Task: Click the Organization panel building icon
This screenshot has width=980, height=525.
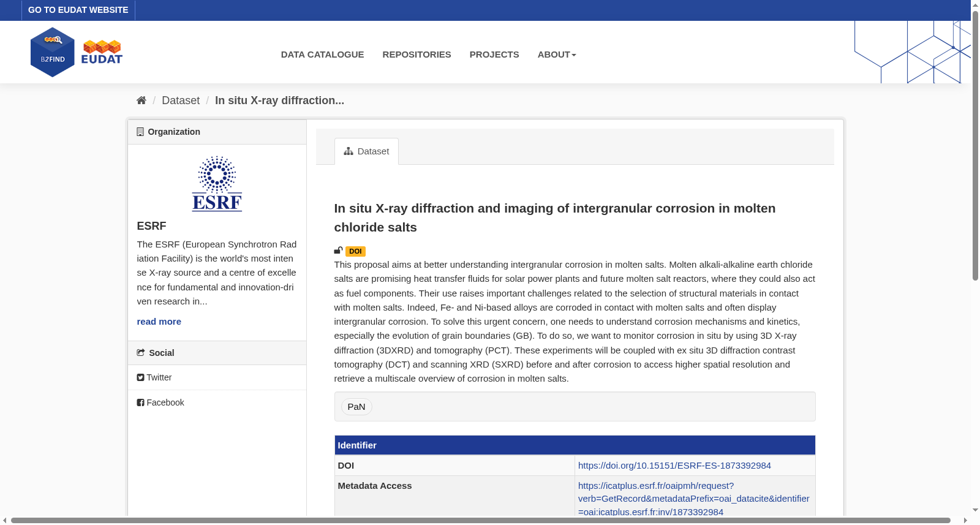Action: [x=140, y=132]
